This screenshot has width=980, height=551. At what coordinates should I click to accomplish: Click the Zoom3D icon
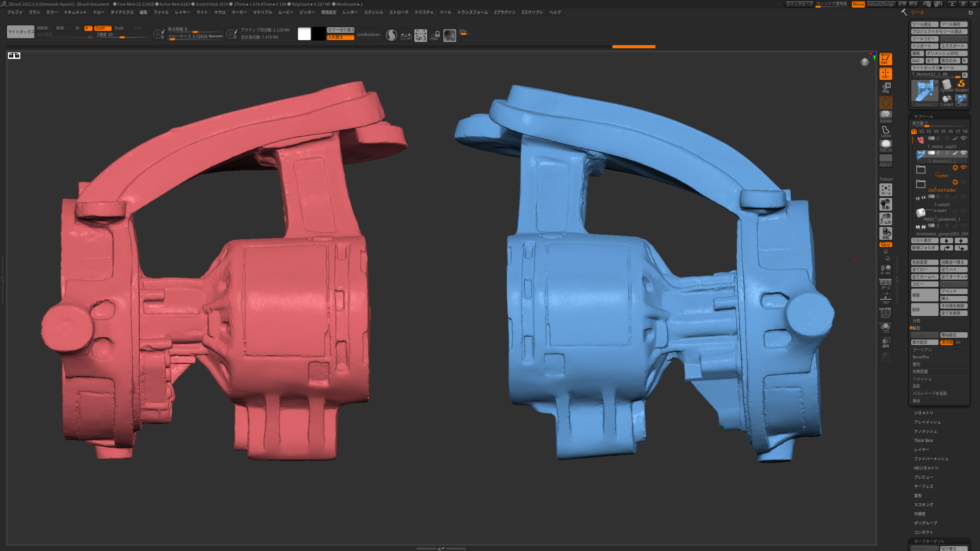pos(885,219)
